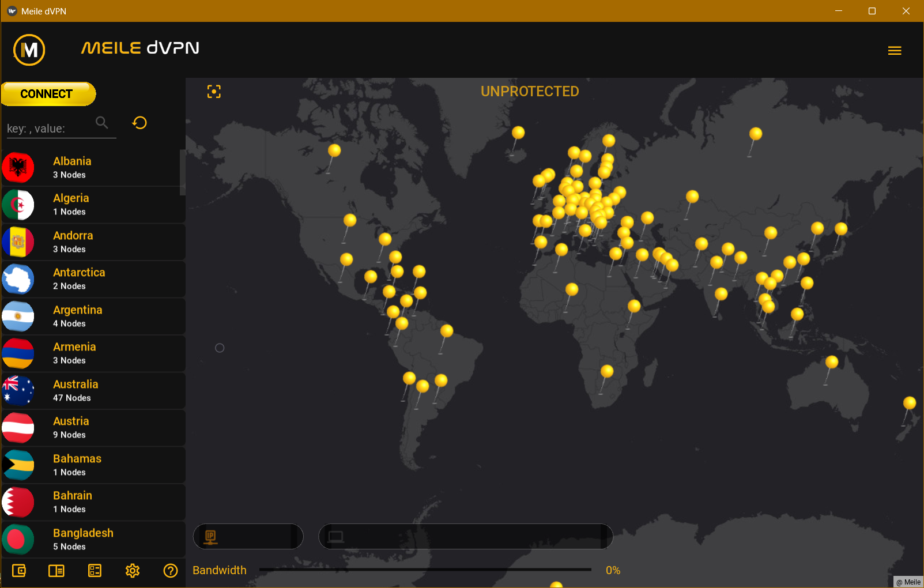924x588 pixels.
Task: Click the laptop connection icon
Action: coord(335,537)
